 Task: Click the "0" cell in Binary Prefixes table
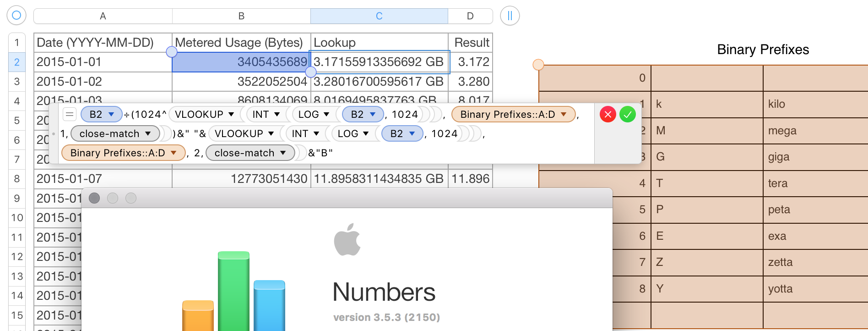point(595,78)
